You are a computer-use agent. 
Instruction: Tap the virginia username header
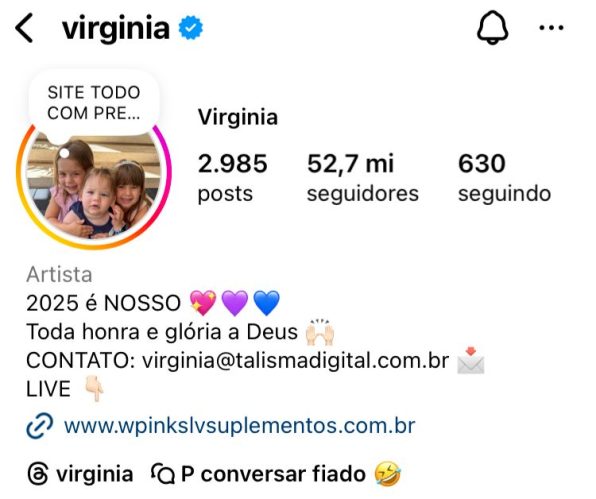(x=116, y=27)
